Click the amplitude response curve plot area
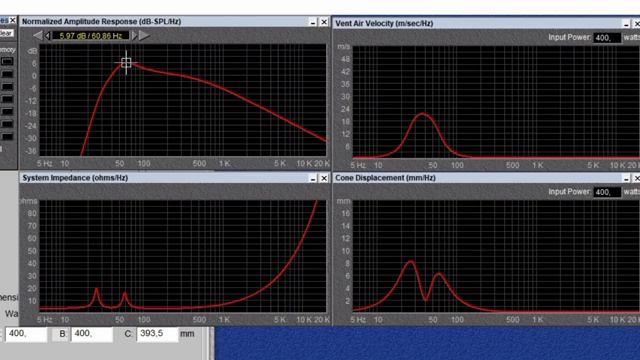The height and width of the screenshot is (360, 640). pos(183,100)
